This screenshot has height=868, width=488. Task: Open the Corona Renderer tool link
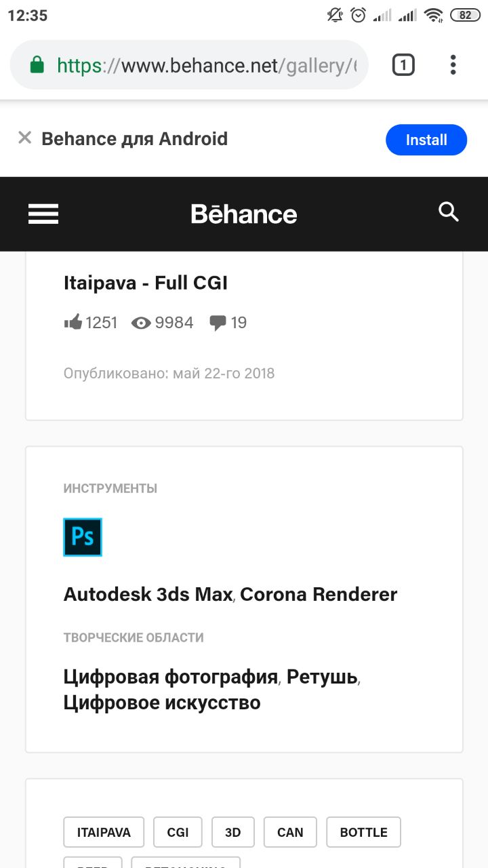(319, 594)
